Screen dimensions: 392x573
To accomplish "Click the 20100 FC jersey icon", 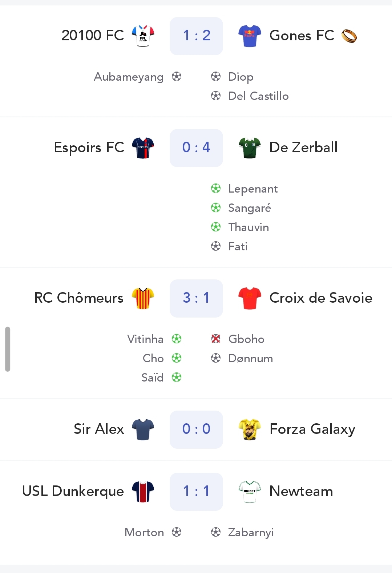I will [x=143, y=36].
